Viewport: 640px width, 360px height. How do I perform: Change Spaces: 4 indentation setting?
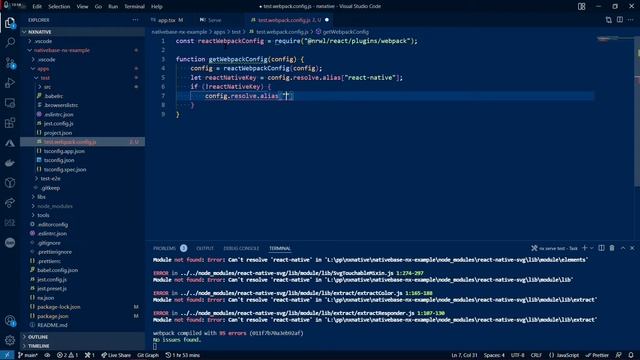click(x=494, y=355)
